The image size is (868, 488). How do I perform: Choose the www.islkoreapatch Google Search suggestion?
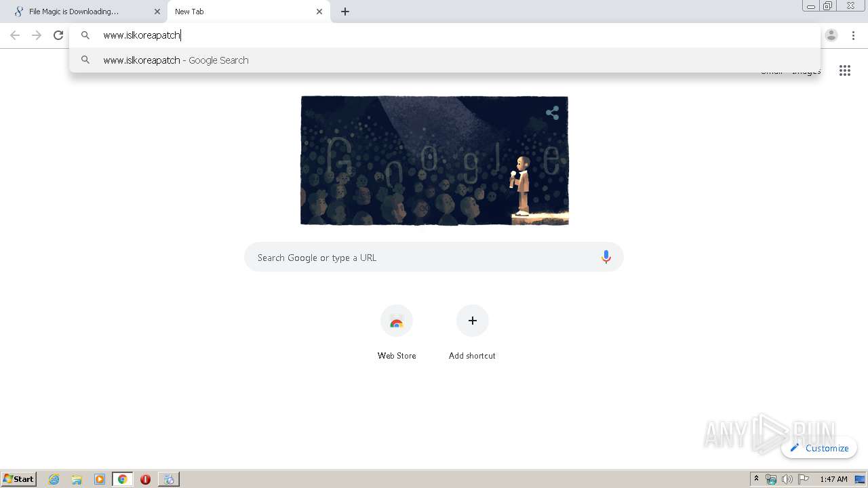coord(445,60)
